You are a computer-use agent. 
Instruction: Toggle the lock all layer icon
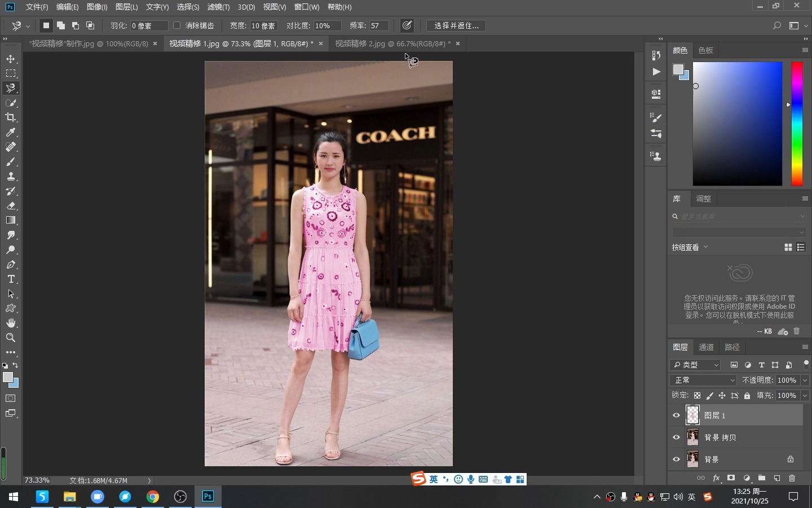[747, 396]
